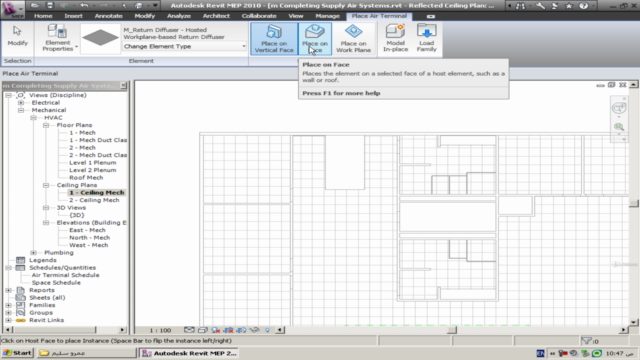The height and width of the screenshot is (360, 640).
Task: Open the View ribbon tab
Action: click(x=296, y=16)
